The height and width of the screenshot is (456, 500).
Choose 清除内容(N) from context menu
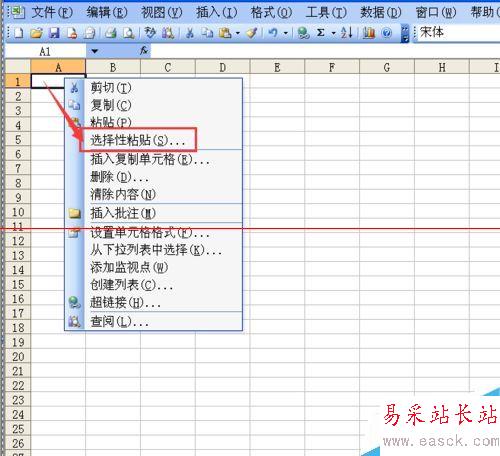click(153, 194)
